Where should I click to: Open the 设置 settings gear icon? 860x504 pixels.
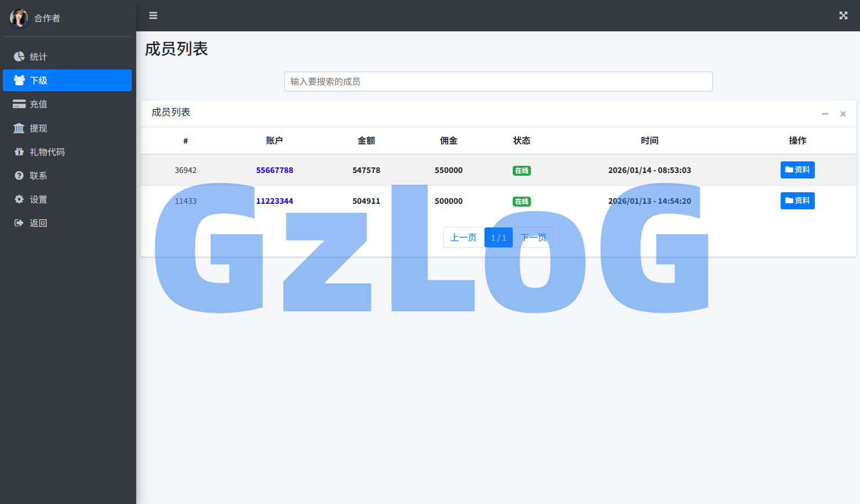(18, 199)
